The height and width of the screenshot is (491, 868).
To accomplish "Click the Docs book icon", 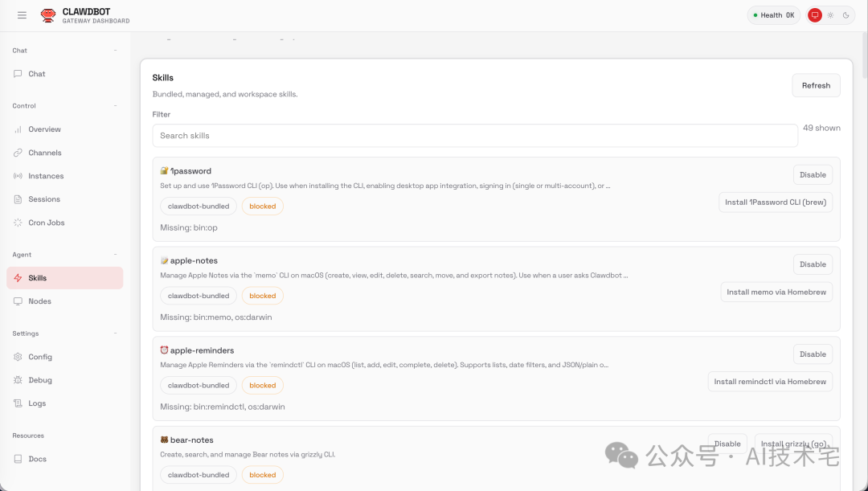I will 18,459.
